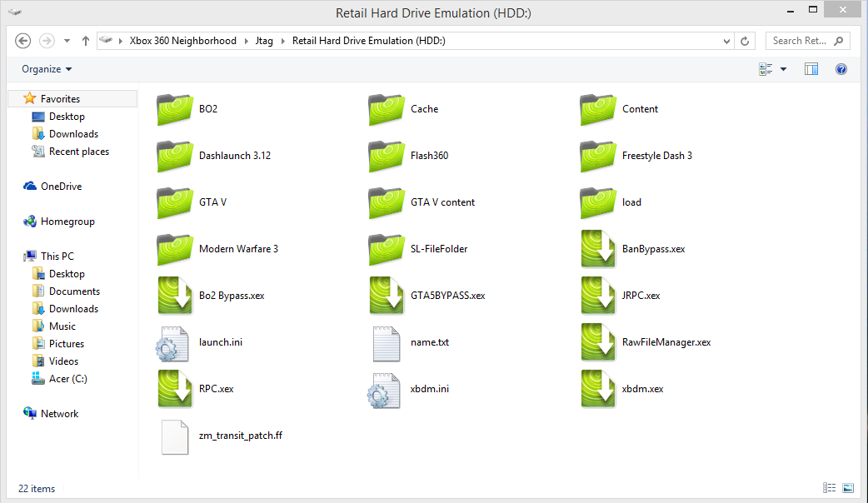Open the Content folder icon
Screen dimensions: 868x503
pos(598,109)
